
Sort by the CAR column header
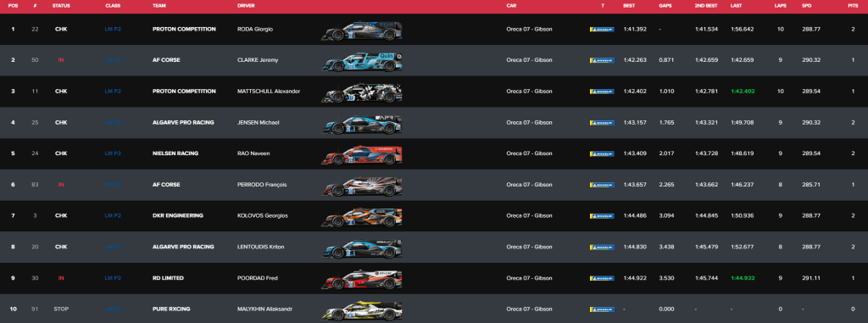[511, 6]
